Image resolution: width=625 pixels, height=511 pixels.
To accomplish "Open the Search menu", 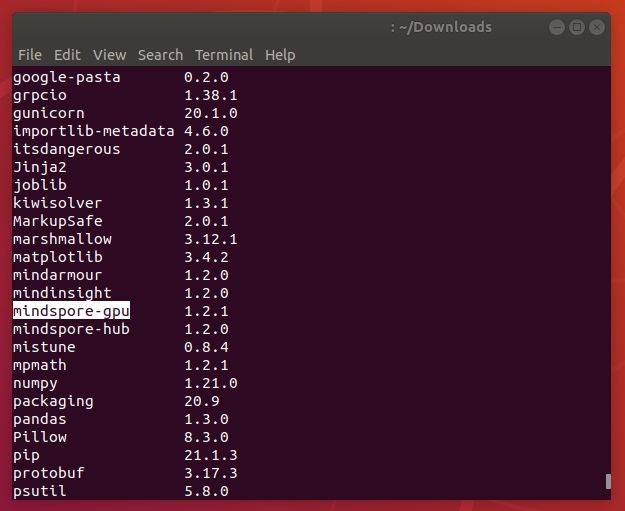I will (x=160, y=55).
